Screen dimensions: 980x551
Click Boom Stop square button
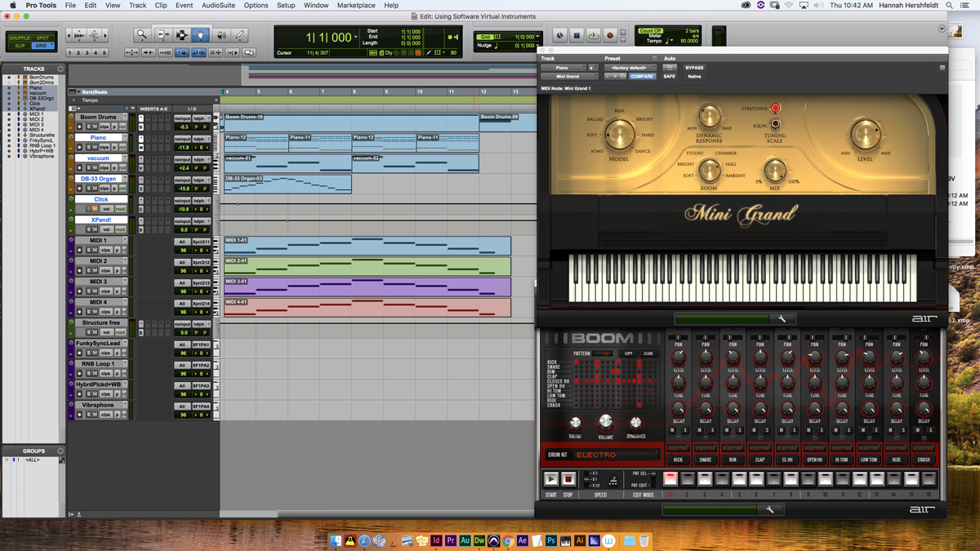pyautogui.click(x=568, y=480)
